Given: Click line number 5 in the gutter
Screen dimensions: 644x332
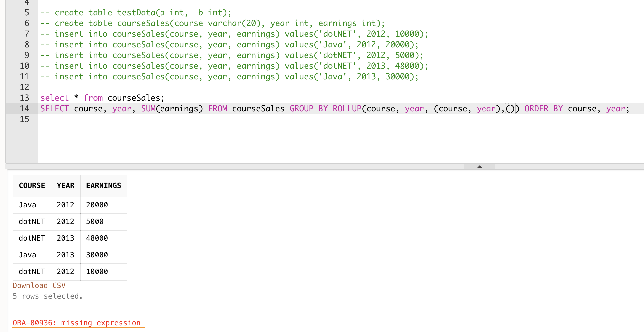Looking at the screenshot, I should (x=27, y=13).
